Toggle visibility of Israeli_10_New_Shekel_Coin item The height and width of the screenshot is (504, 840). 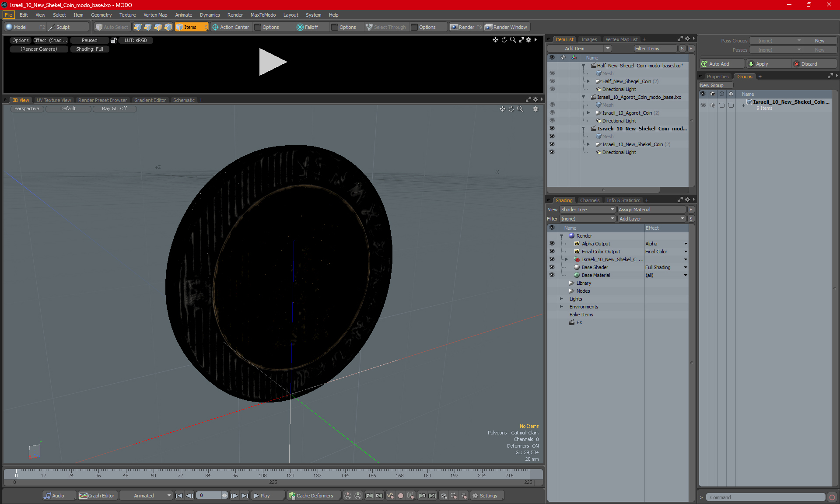pos(552,144)
